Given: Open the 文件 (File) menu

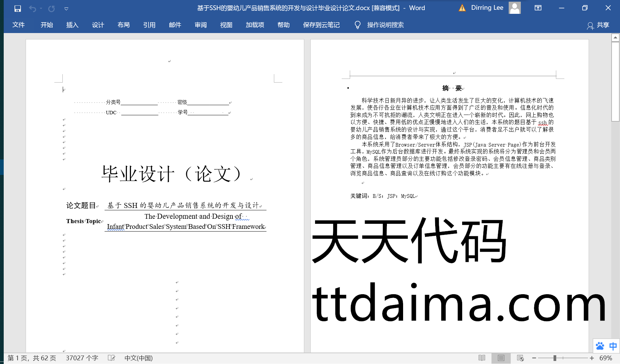Looking at the screenshot, I should point(19,25).
